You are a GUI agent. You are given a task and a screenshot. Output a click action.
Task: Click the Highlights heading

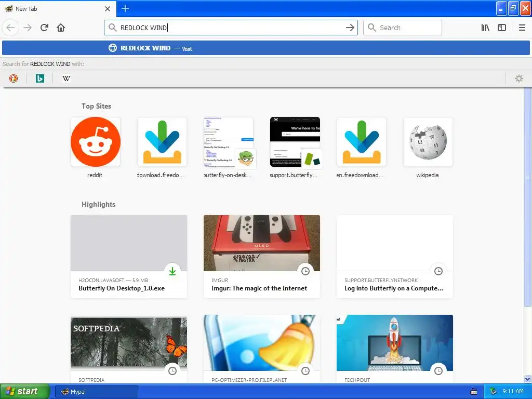98,204
